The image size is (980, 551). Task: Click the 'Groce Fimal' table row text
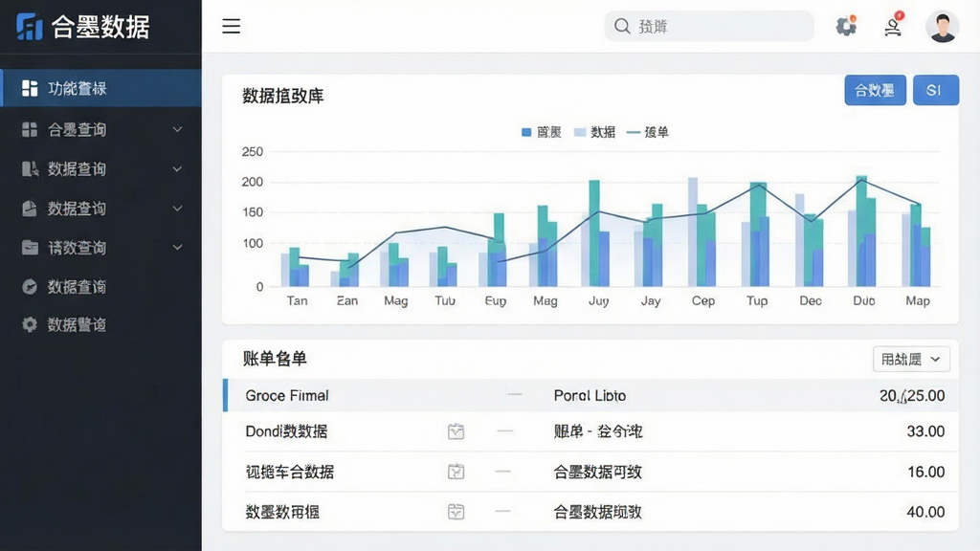pos(287,395)
